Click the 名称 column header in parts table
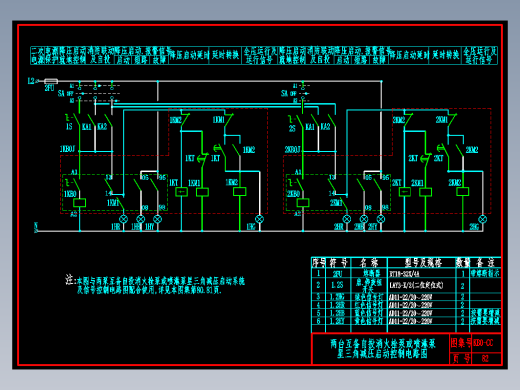This screenshot has width=520, height=390. 370,263
